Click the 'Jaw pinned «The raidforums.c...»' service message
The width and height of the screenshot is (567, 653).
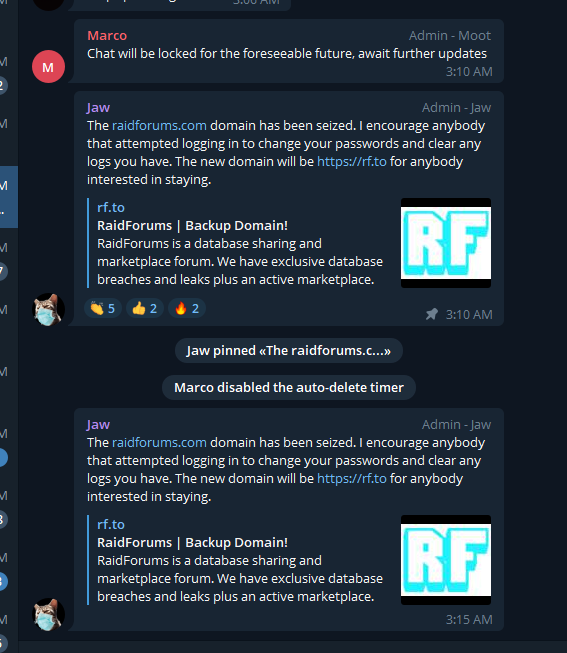(x=289, y=351)
